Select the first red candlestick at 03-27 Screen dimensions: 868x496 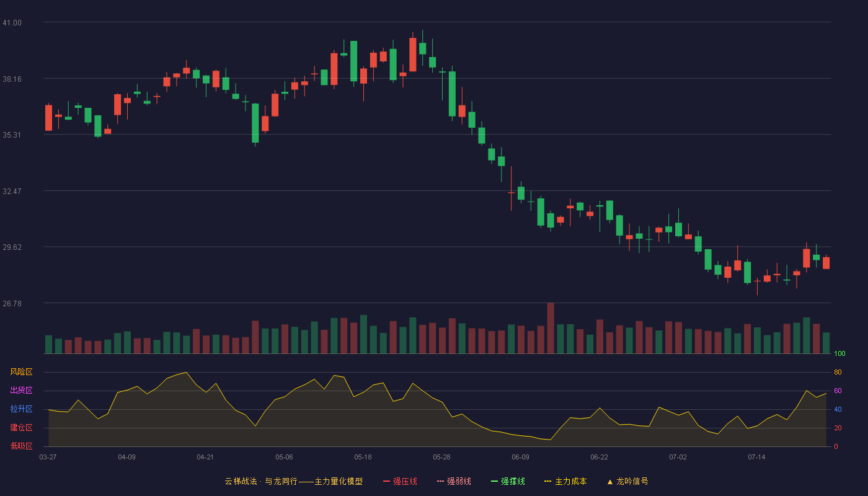coord(48,118)
